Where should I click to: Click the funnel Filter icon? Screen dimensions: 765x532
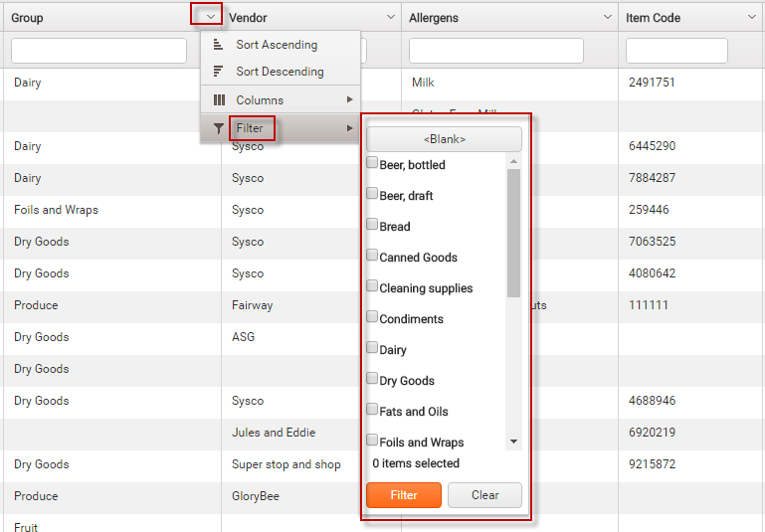[x=219, y=128]
